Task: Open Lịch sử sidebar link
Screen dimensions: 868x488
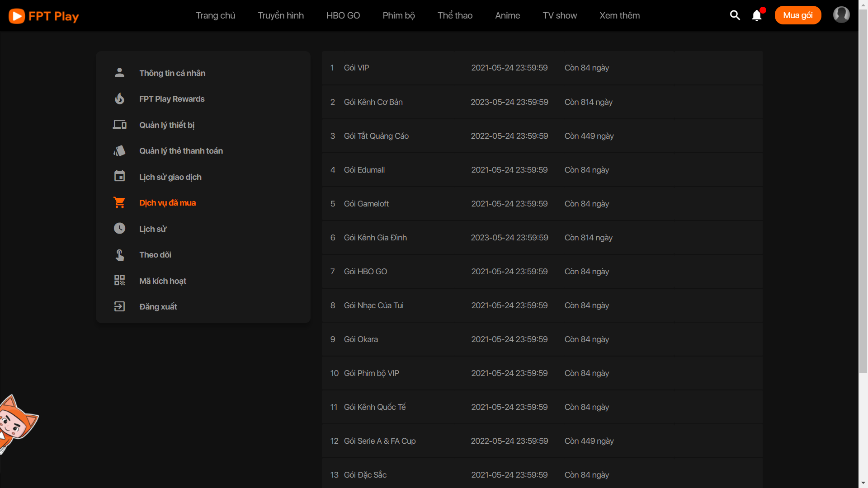Action: [153, 229]
